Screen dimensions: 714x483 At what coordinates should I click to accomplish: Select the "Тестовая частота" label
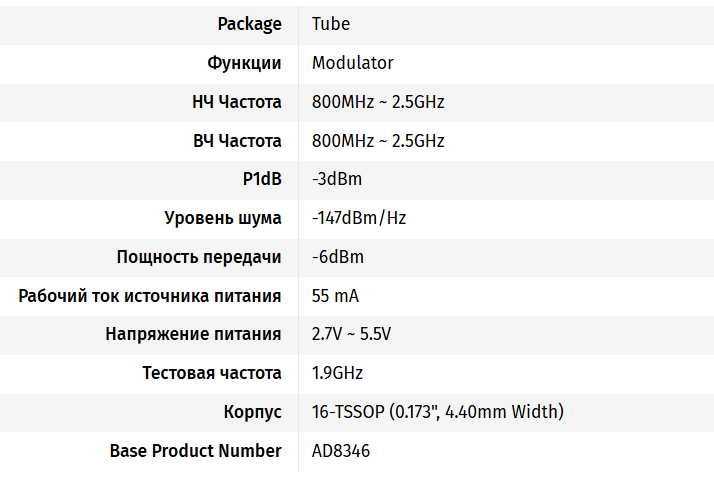pos(212,373)
